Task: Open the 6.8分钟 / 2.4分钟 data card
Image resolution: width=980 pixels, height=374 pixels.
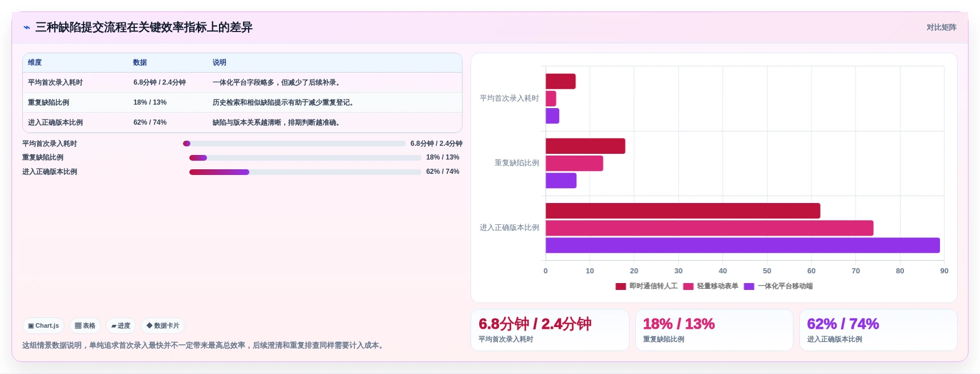Action: [x=549, y=330]
